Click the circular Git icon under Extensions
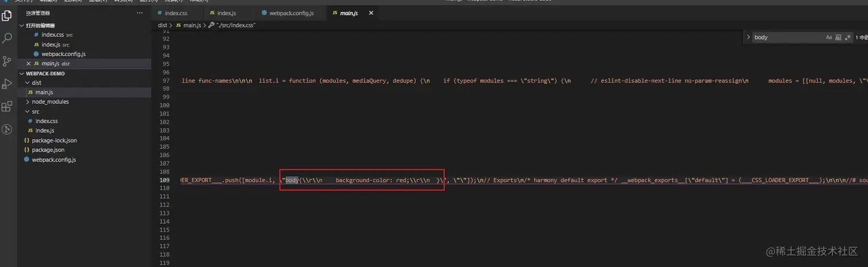Image resolution: width=868 pixels, height=267 pixels. [x=7, y=129]
